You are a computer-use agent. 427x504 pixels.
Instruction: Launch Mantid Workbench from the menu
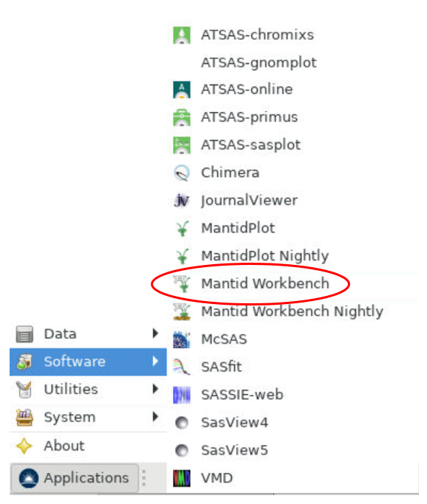point(265,283)
